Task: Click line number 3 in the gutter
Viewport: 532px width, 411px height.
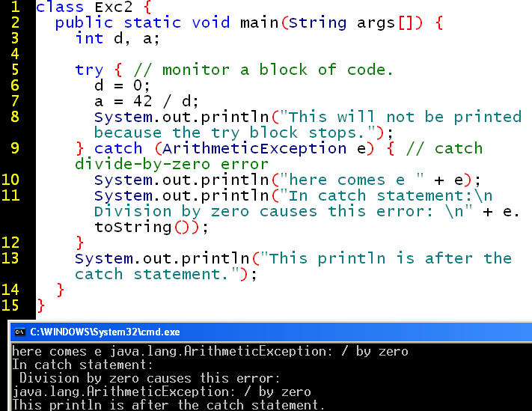Action: pos(15,38)
